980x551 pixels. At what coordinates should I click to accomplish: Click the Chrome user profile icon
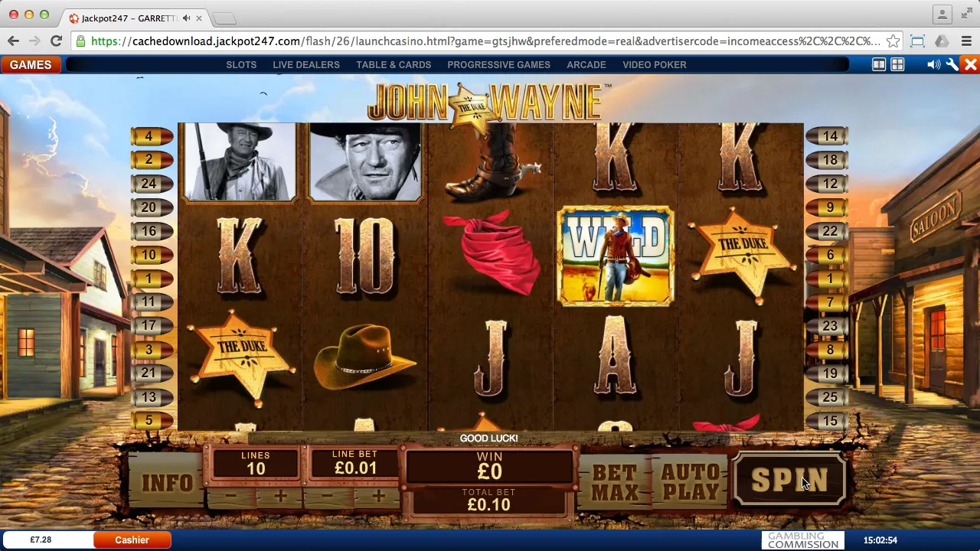(x=942, y=14)
